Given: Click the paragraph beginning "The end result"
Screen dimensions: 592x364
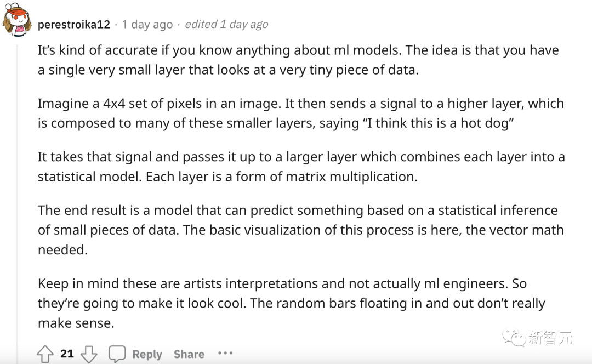Looking at the screenshot, I should (x=301, y=230).
